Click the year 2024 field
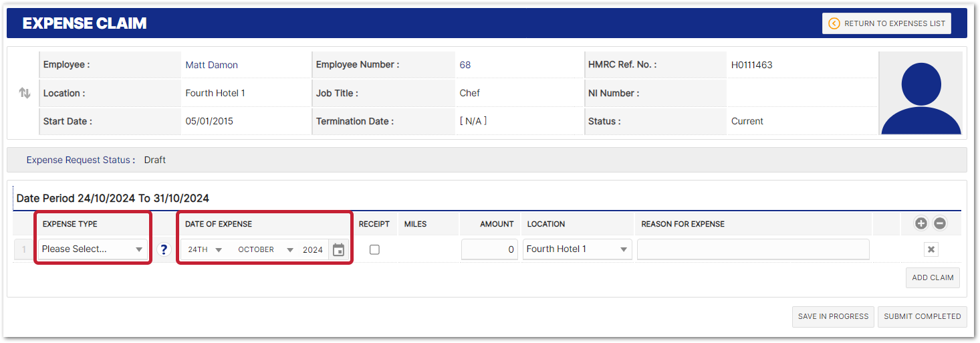980x343 pixels. pos(312,249)
